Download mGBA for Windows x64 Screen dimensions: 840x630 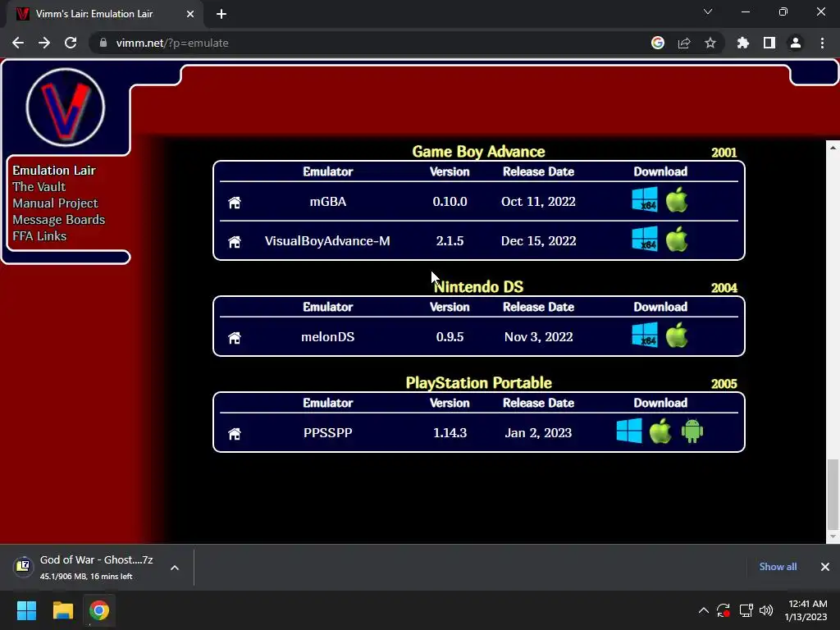click(x=645, y=200)
